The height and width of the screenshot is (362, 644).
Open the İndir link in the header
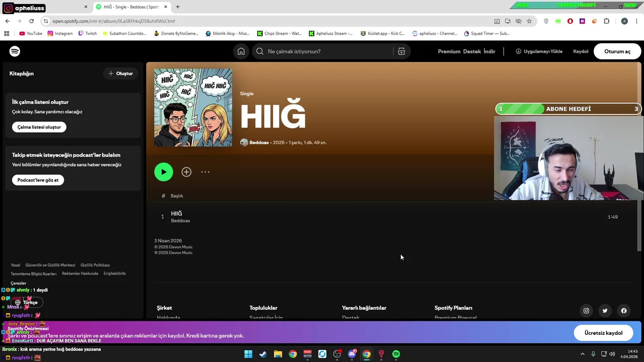[490, 51]
